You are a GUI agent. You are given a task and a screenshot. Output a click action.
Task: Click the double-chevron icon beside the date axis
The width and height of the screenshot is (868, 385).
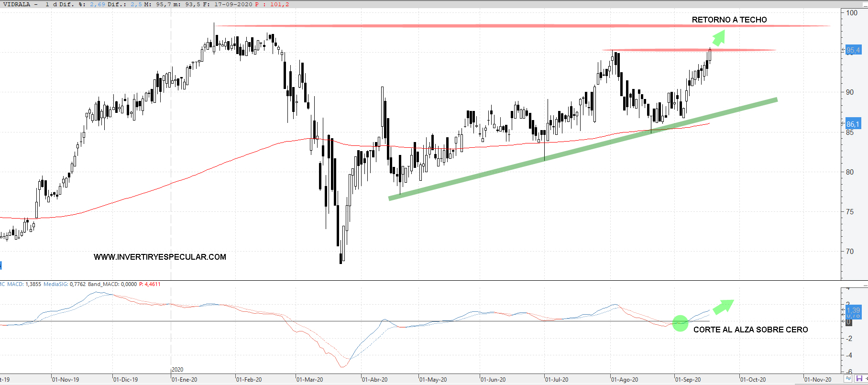(x=848, y=379)
